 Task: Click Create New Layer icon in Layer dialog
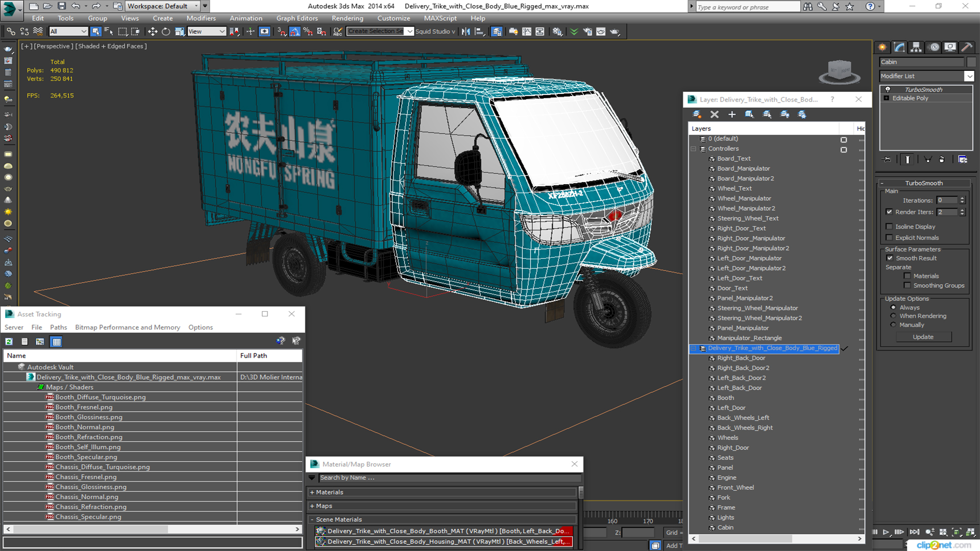(697, 114)
